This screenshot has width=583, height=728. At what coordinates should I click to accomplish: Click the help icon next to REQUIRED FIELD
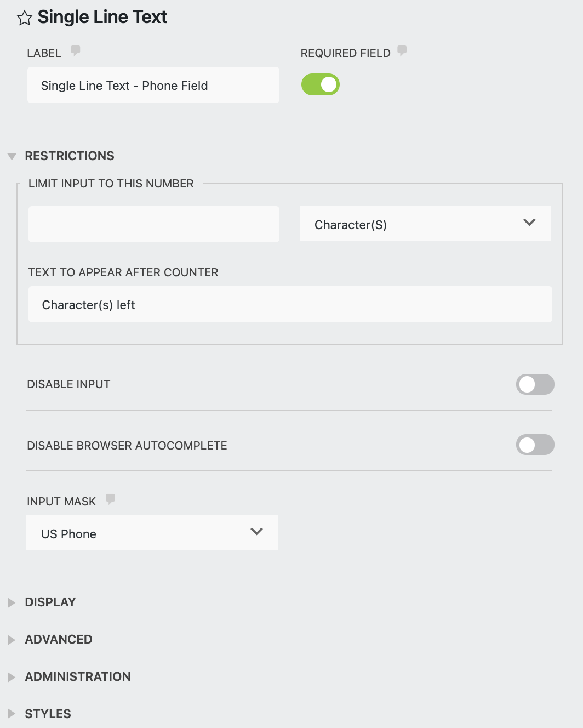(x=403, y=50)
